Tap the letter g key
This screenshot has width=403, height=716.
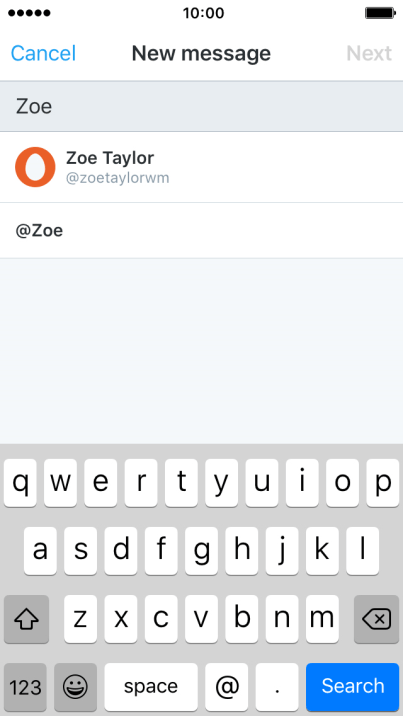tap(201, 551)
